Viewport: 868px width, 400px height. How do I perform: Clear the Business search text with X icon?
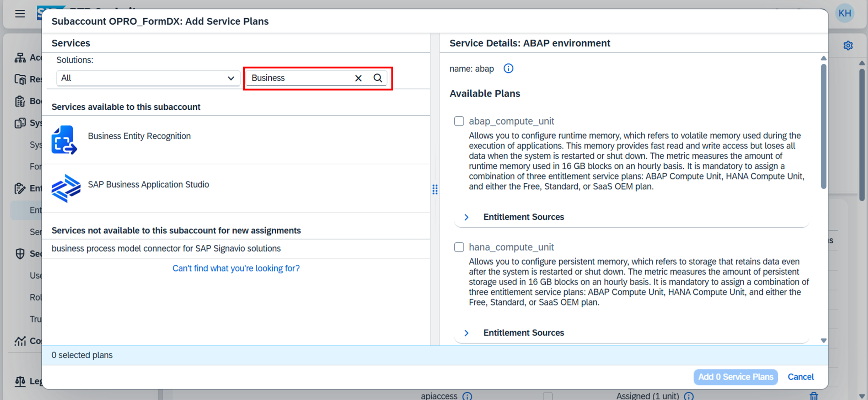click(x=358, y=78)
